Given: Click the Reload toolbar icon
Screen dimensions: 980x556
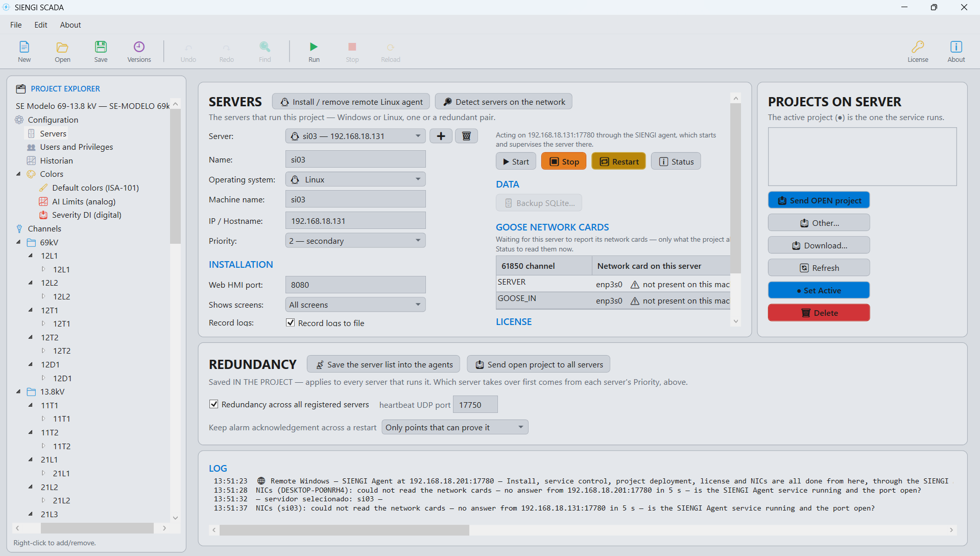Looking at the screenshot, I should click(x=390, y=51).
